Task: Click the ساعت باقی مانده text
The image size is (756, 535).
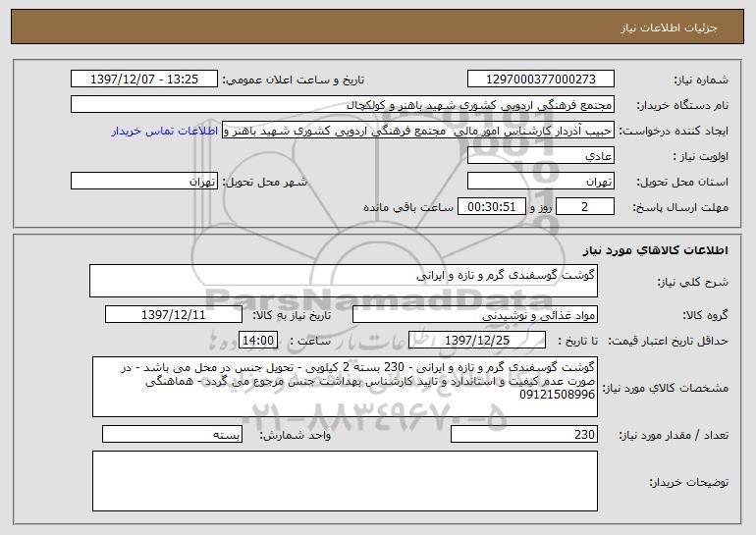Action: coord(407,207)
